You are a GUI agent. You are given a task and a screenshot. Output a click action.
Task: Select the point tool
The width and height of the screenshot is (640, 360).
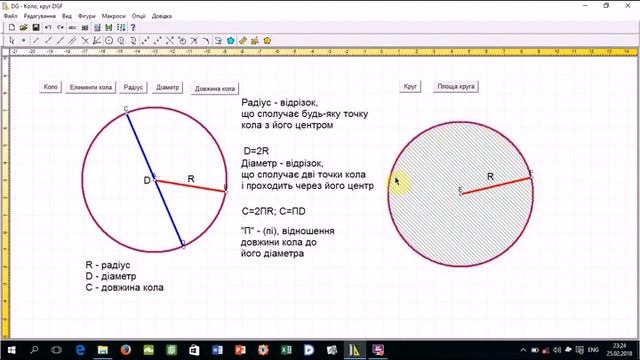pos(24,40)
